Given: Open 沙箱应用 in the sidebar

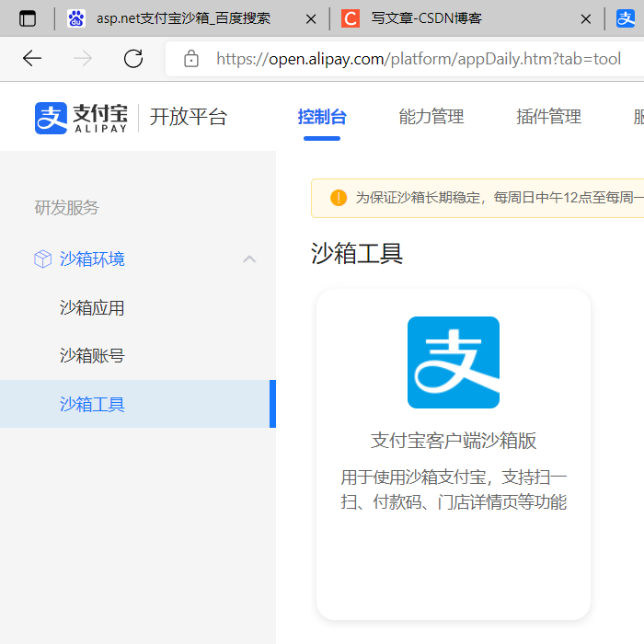Looking at the screenshot, I should click(x=92, y=307).
